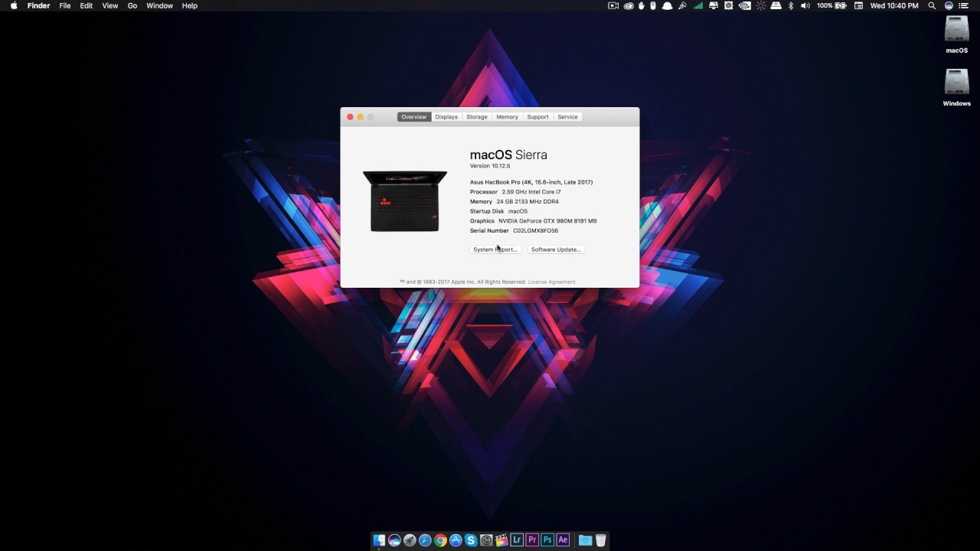The width and height of the screenshot is (980, 551).
Task: Click the Siri icon in menu bar
Action: pyautogui.click(x=949, y=5)
